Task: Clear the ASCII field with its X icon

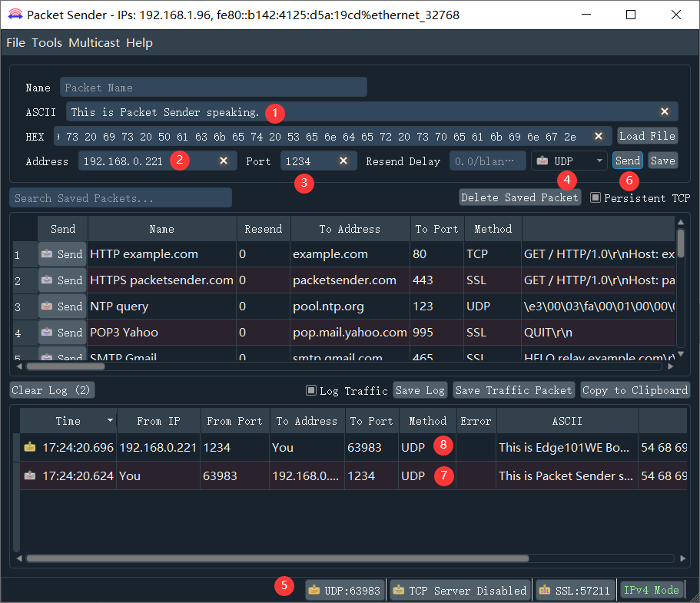Action: [665, 111]
